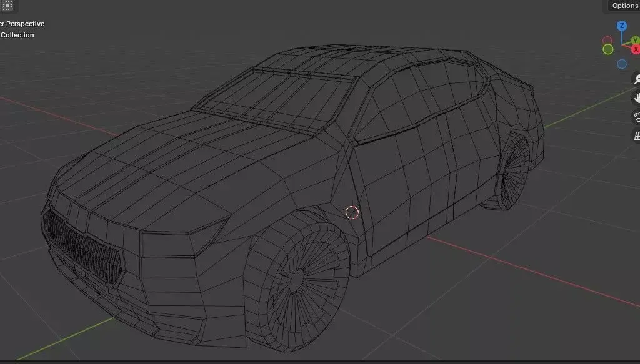
Task: Click the green Y axis gizmo
Action: click(x=636, y=41)
